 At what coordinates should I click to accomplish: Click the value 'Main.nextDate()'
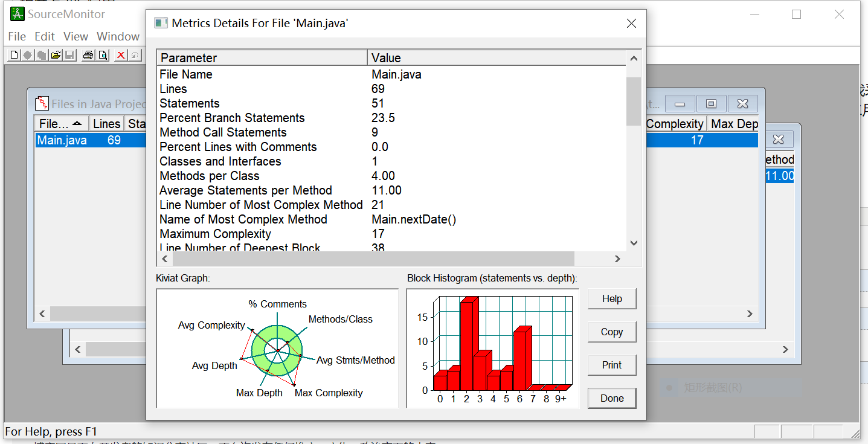[x=414, y=219]
